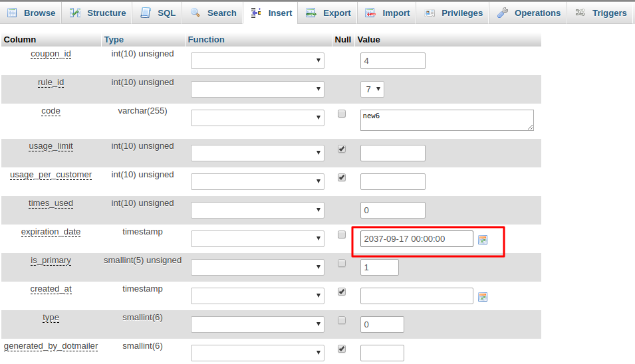Click the is_primary column name
Viewport: 635px width, 364px height.
[x=51, y=260]
